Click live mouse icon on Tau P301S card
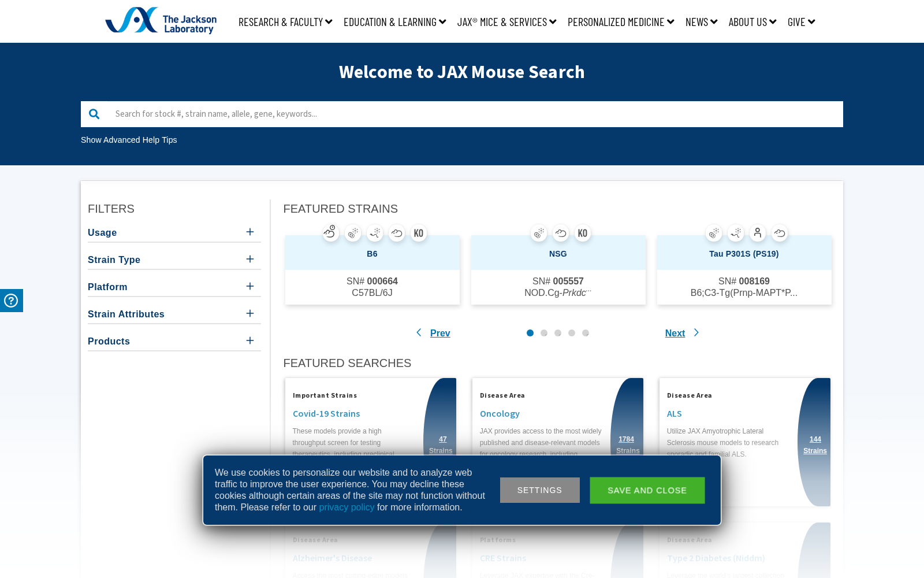 coord(780,233)
